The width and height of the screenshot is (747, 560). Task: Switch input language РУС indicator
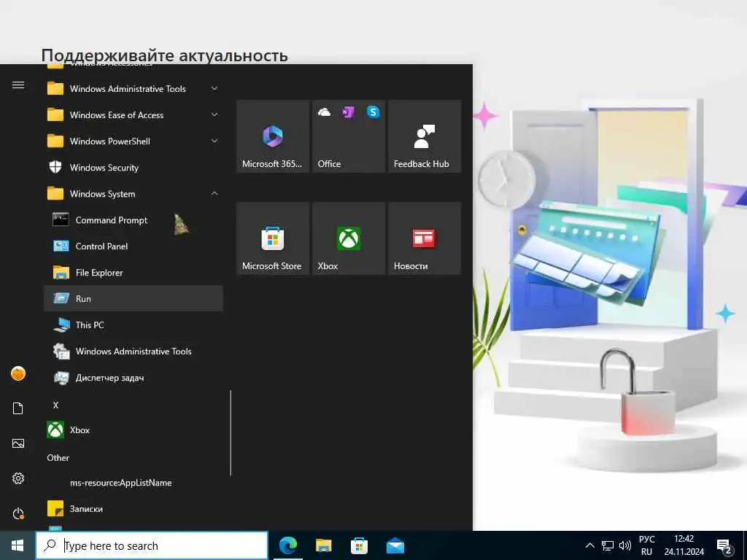(x=646, y=545)
